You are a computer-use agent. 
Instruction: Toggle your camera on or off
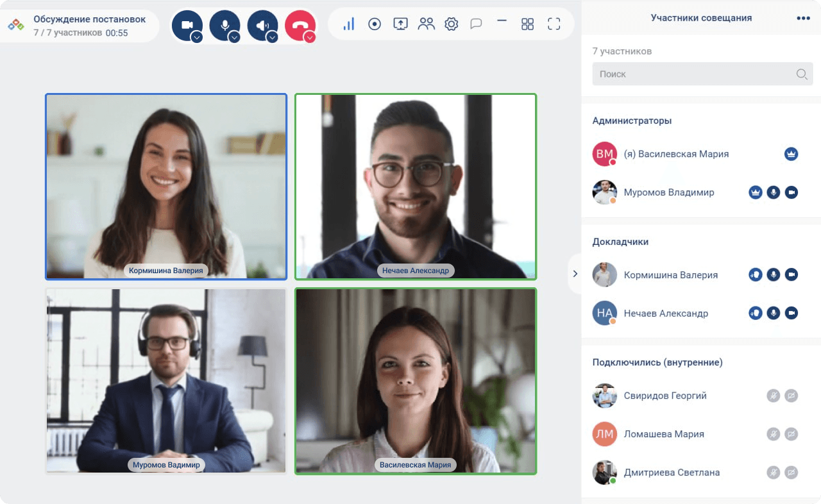(186, 25)
